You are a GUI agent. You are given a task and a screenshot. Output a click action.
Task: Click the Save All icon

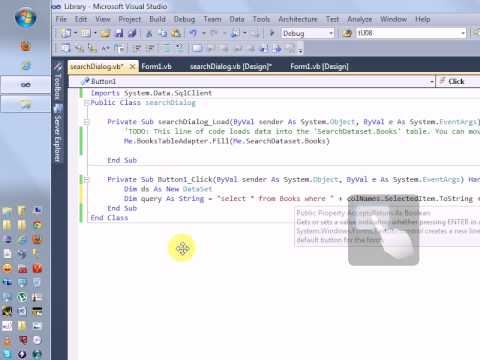132,33
